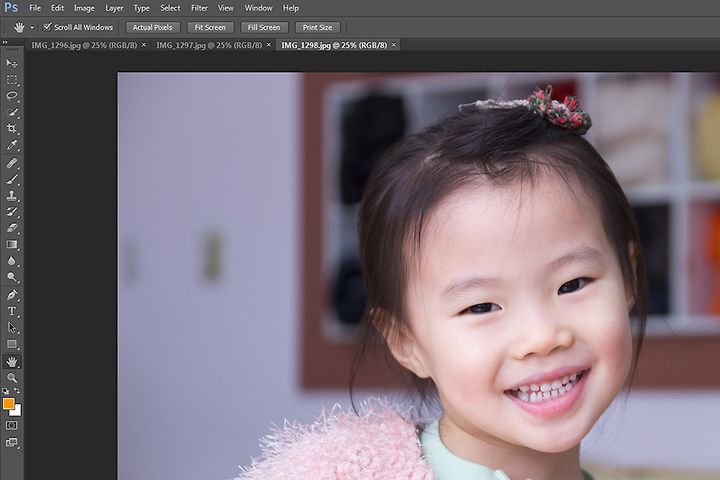Select the Blur tool
This screenshot has width=720, height=480.
click(x=12, y=261)
